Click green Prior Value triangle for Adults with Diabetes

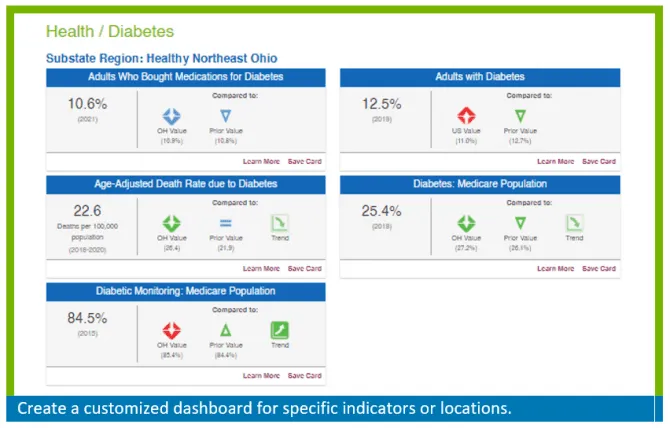520,116
